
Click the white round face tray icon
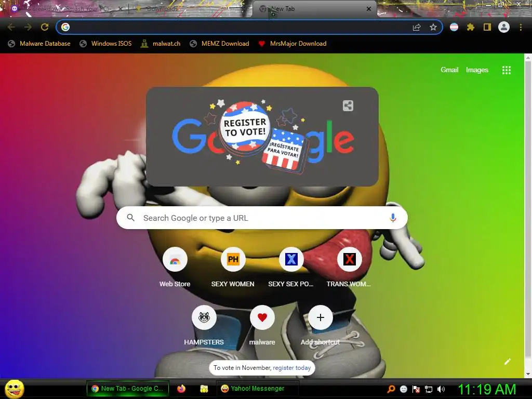coord(403,389)
